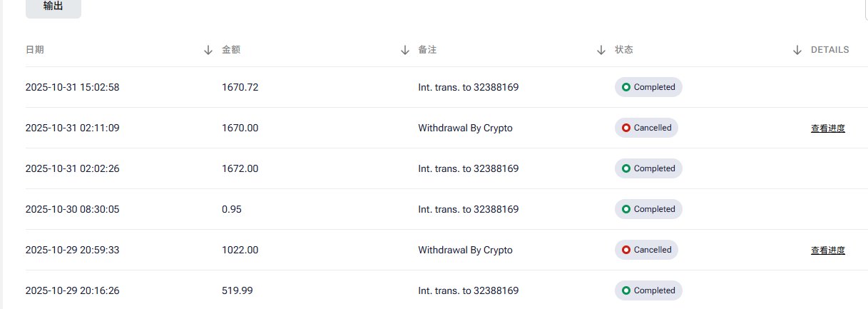Screen dimensions: 868x309
Task: Sort by the 备注 column arrow
Action: coord(601,50)
